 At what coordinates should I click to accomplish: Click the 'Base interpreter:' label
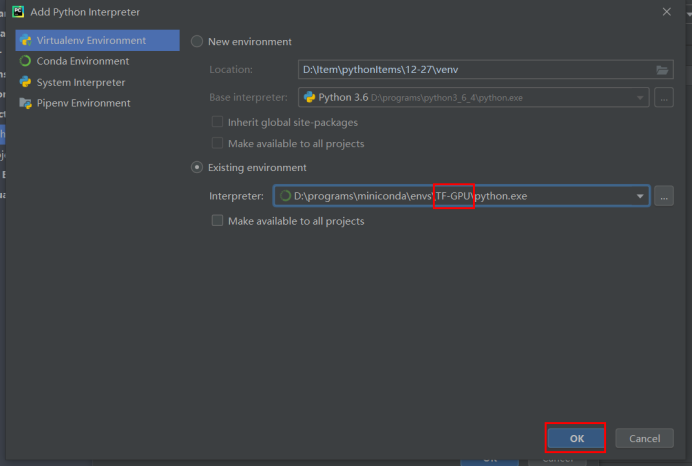(248, 97)
